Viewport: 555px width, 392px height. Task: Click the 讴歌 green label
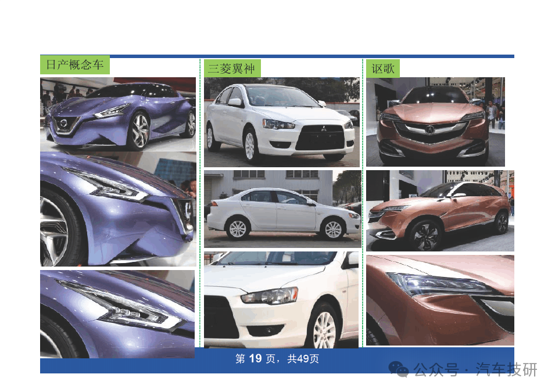click(383, 69)
